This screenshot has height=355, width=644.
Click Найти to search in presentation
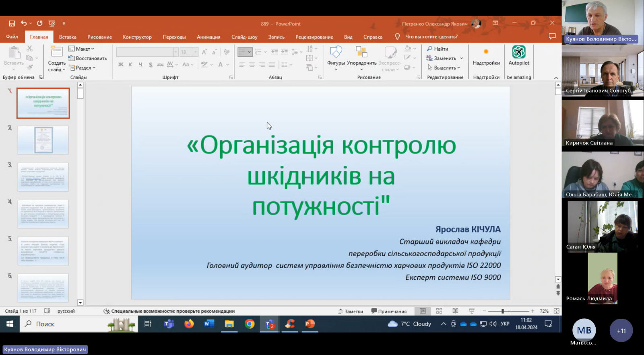click(438, 49)
